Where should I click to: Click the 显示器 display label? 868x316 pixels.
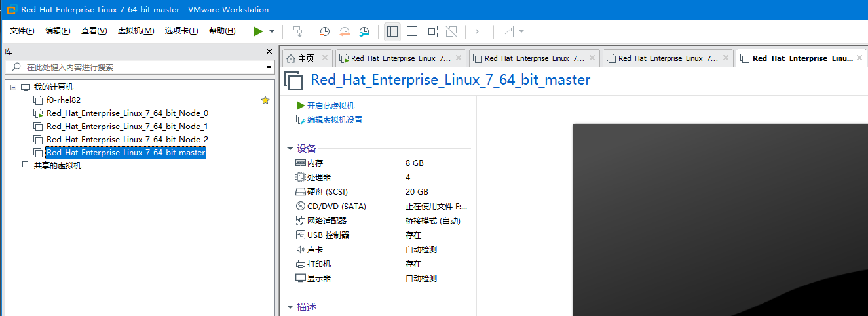[319, 279]
